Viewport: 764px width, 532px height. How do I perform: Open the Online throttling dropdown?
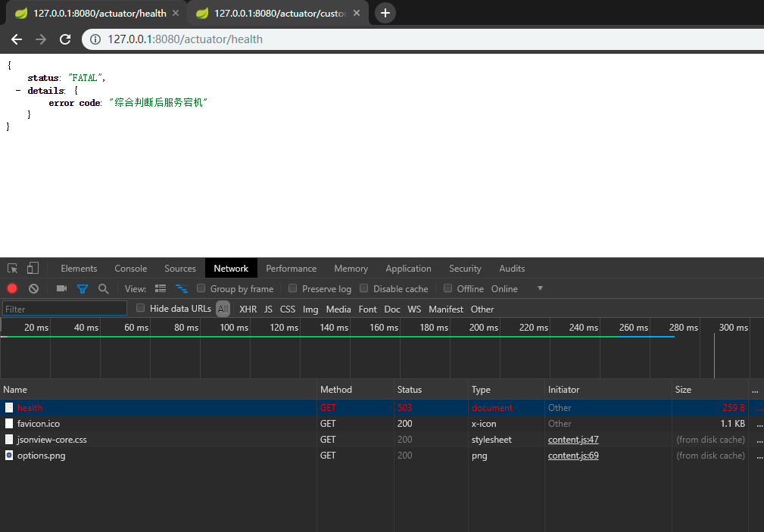click(x=540, y=288)
